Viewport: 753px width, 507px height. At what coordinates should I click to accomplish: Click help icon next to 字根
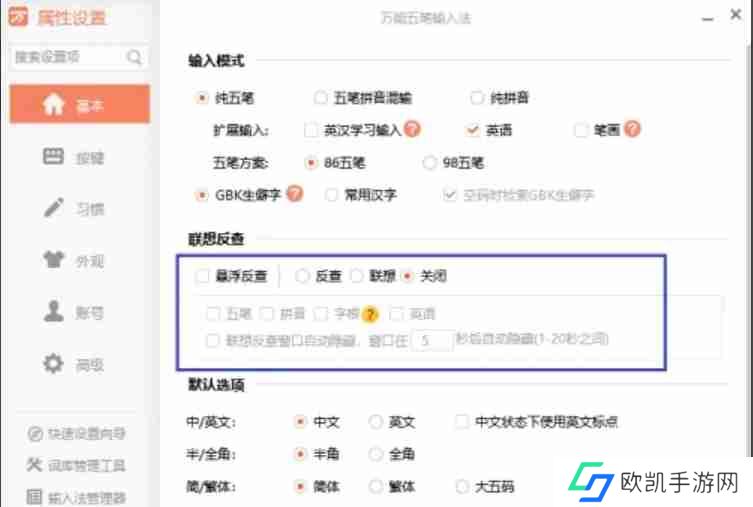coord(370,314)
